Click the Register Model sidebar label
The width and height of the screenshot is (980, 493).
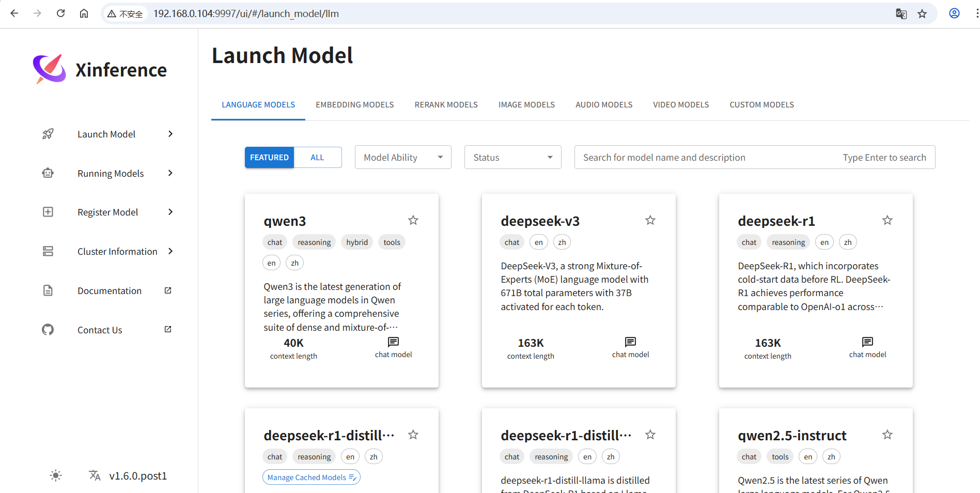[107, 212]
